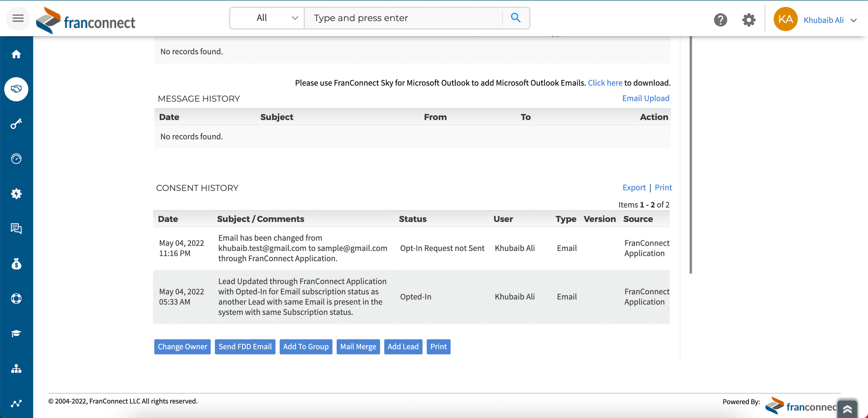Click the vertical scrollbar of the panel
Screen dimensions: 868x418
(691, 155)
